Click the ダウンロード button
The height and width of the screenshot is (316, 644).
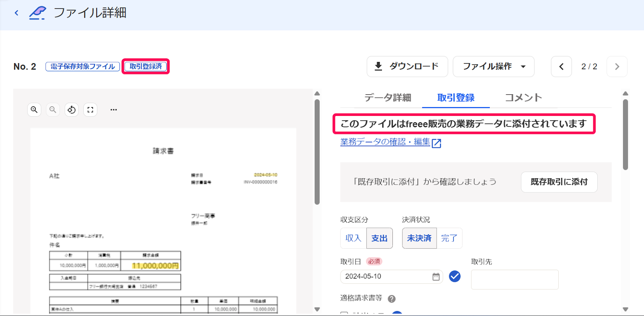pos(407,66)
